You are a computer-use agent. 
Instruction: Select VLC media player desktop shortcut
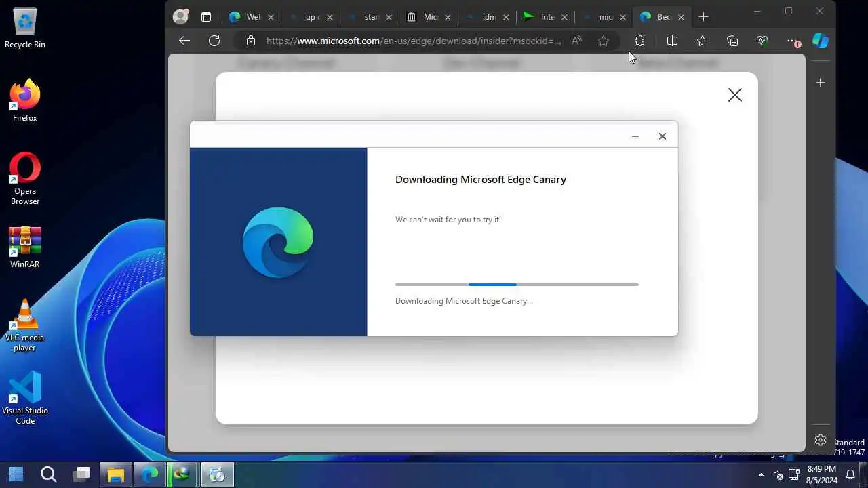[25, 326]
